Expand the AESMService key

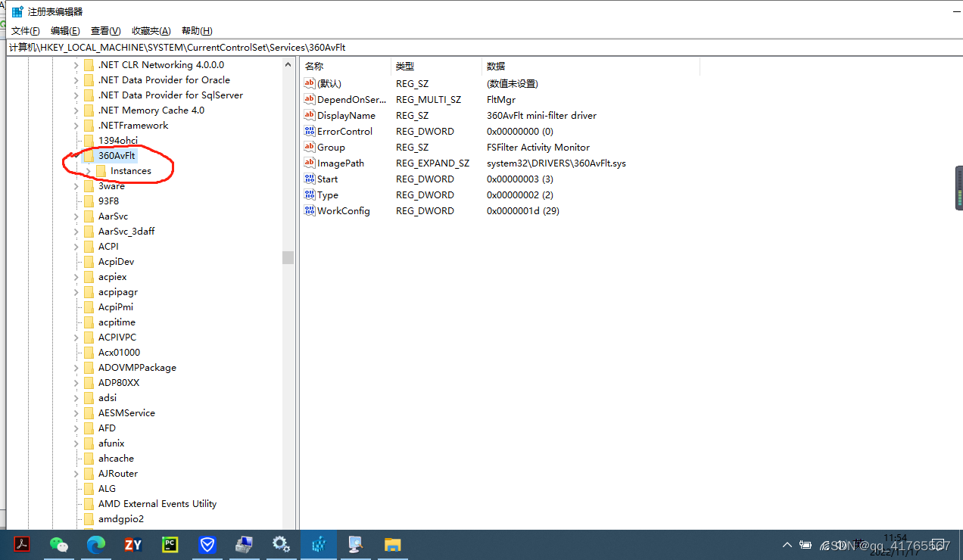click(x=76, y=413)
